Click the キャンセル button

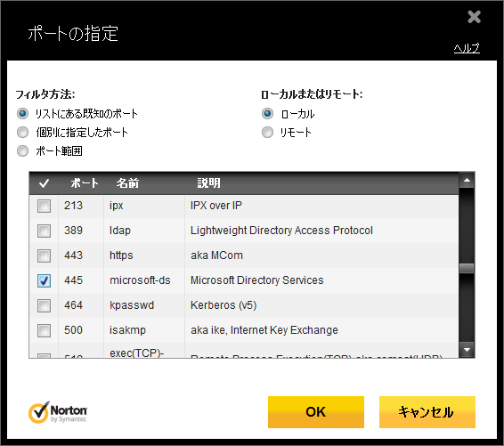427,412
